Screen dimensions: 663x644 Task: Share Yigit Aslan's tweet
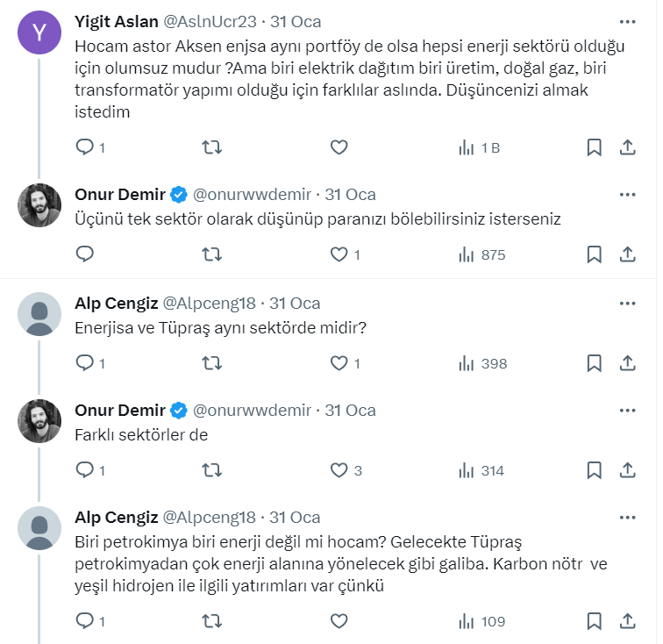[628, 147]
